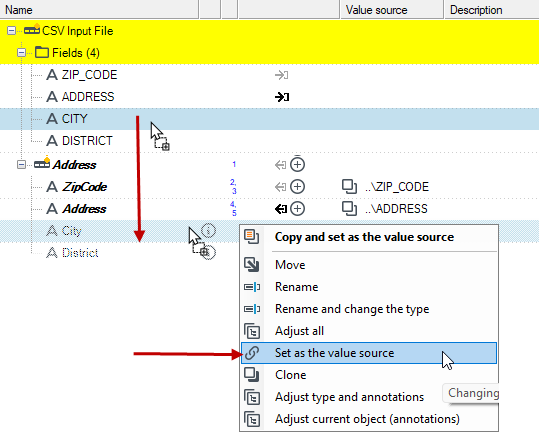The height and width of the screenshot is (447, 539).
Task: Click the annotation numbers 2, 3 on ZipCode row
Action: 233,187
